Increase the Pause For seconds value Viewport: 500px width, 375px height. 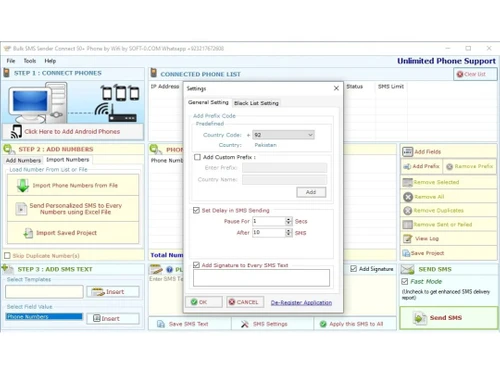click(289, 219)
